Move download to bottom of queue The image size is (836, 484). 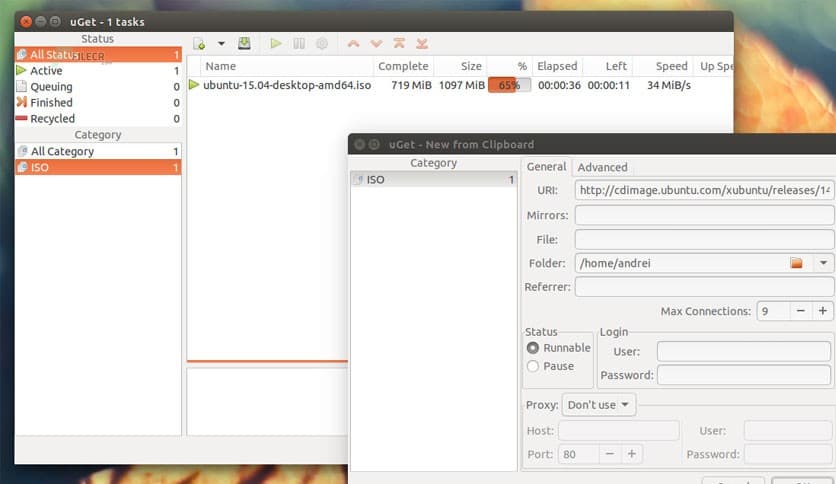pyautogui.click(x=422, y=44)
